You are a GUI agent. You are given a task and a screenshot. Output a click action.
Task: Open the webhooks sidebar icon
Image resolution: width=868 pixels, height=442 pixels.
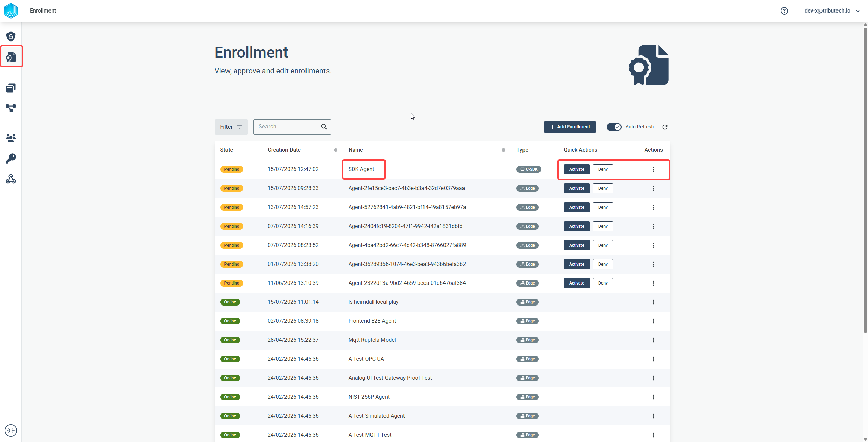(11, 179)
